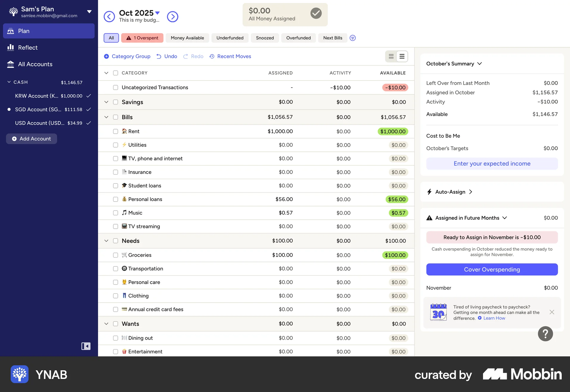Check the Insurance category checkbox

pos(115,172)
